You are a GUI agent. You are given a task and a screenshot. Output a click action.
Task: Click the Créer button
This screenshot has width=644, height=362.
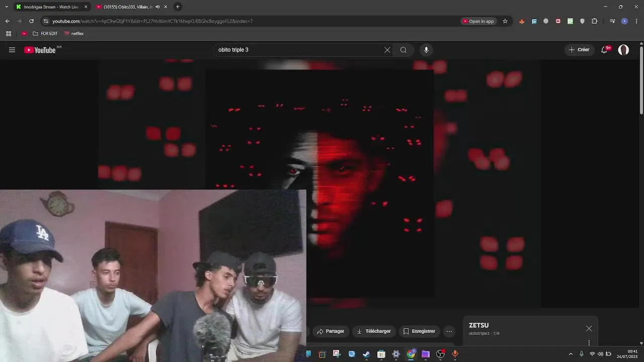[x=579, y=50]
